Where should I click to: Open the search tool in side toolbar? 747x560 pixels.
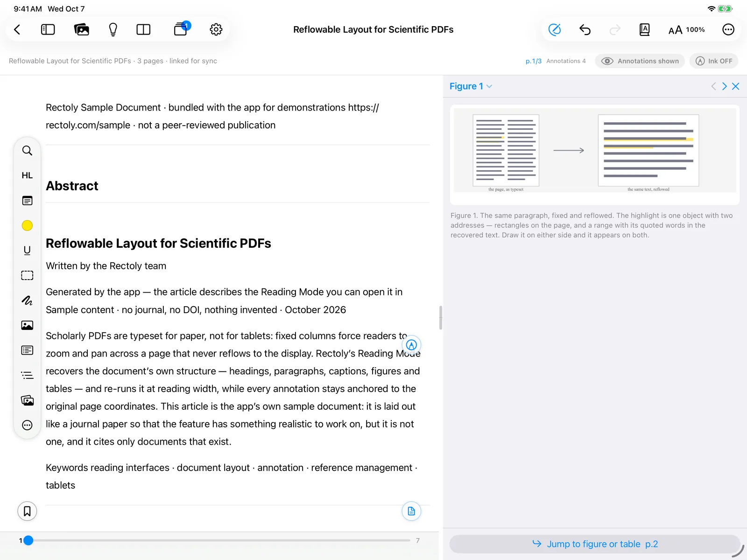(27, 151)
